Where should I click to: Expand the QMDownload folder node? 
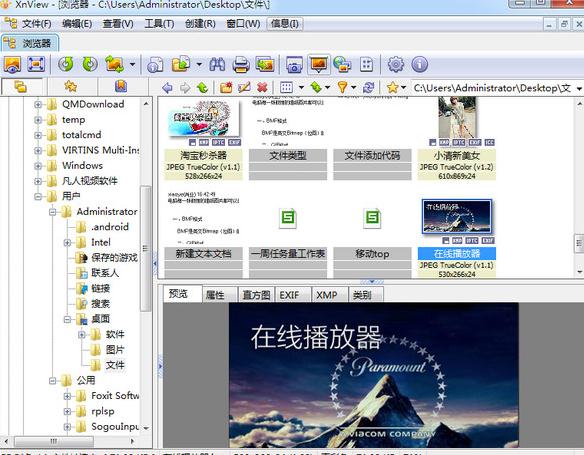click(x=38, y=105)
